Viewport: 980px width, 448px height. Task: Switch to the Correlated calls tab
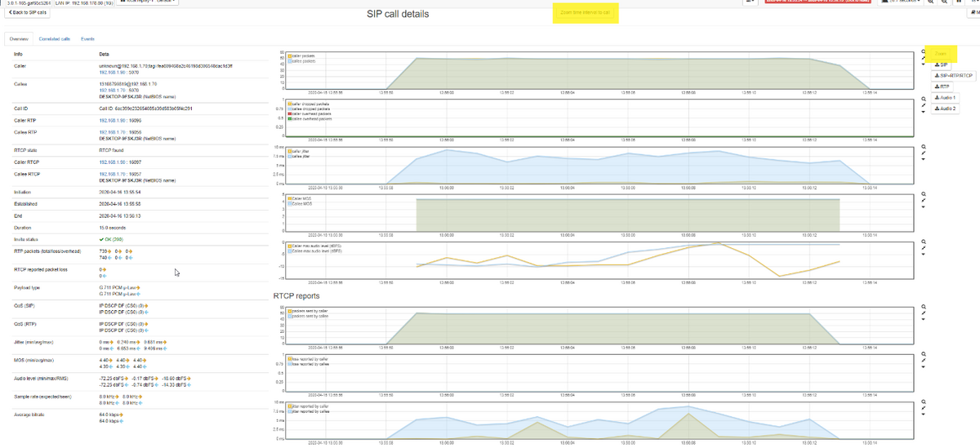(55, 39)
